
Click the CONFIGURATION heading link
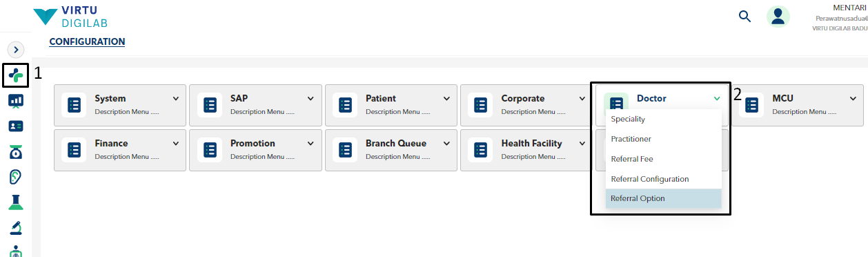[x=87, y=41]
